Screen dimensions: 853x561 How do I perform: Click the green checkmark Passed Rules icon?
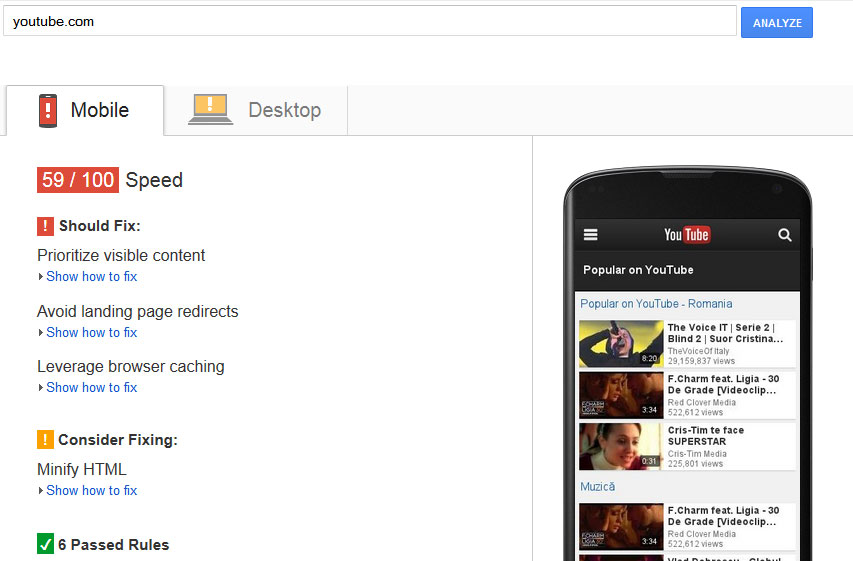pos(45,544)
